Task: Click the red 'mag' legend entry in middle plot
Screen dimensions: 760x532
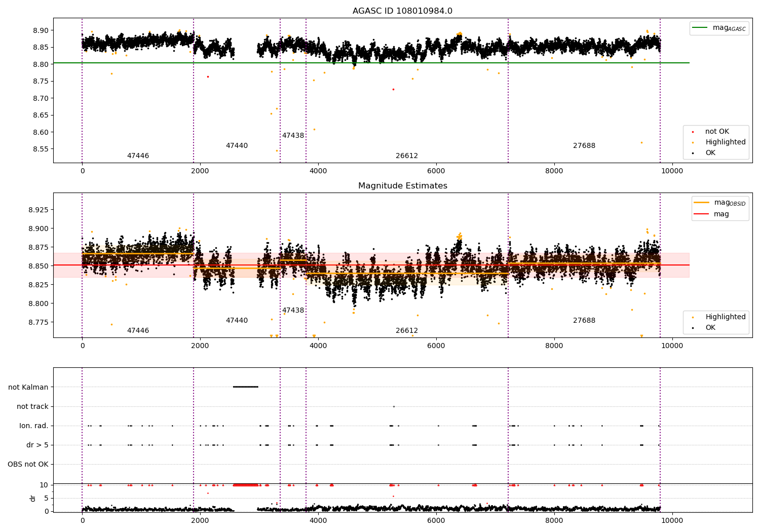Action: [712, 214]
